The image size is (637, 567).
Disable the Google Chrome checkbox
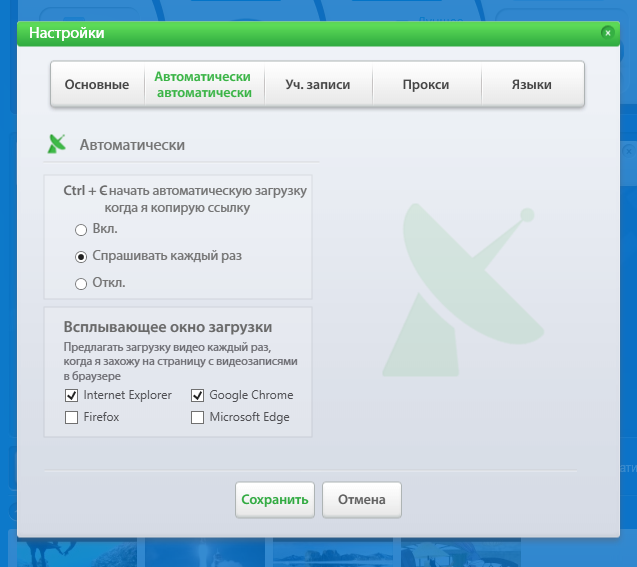coord(198,395)
